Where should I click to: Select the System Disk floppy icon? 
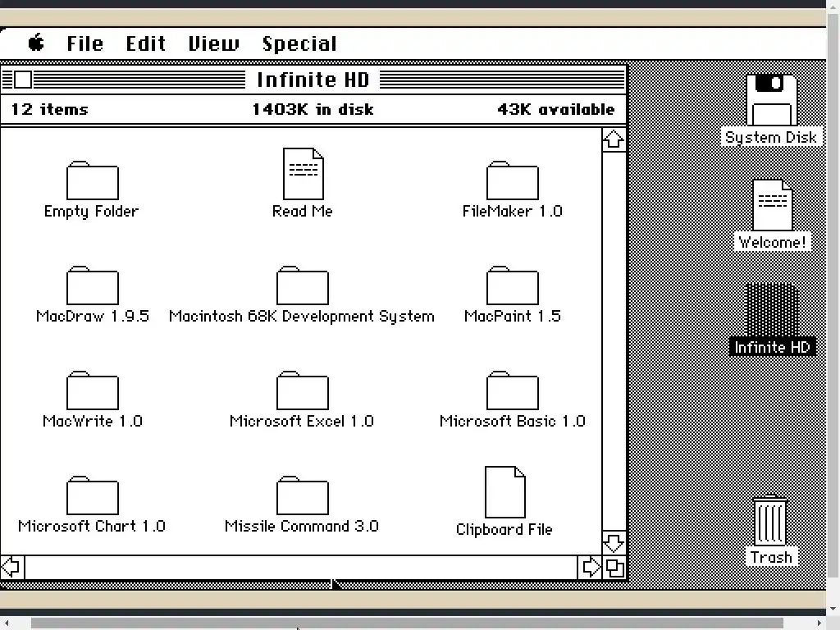coord(771,100)
